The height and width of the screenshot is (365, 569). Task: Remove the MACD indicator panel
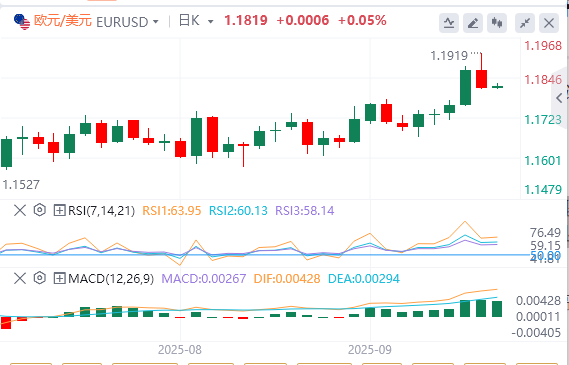tap(20, 279)
